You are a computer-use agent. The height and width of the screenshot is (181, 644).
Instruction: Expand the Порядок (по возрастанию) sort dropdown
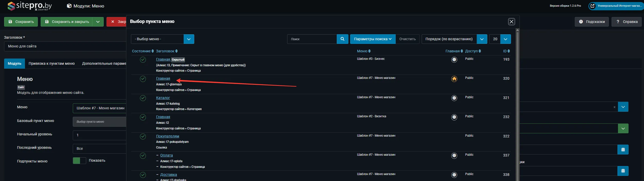point(482,39)
